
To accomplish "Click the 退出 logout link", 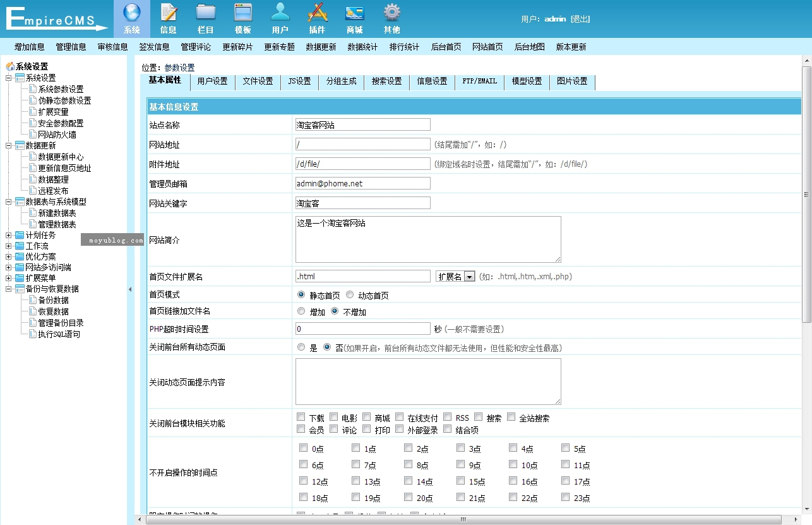I will click(580, 19).
